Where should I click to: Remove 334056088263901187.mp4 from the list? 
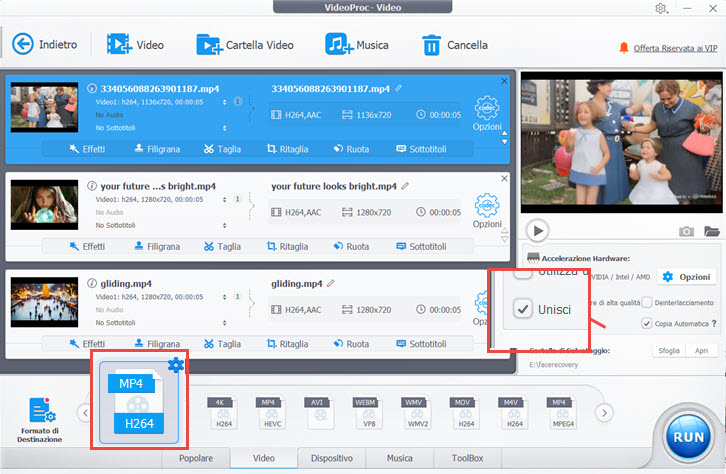point(504,81)
